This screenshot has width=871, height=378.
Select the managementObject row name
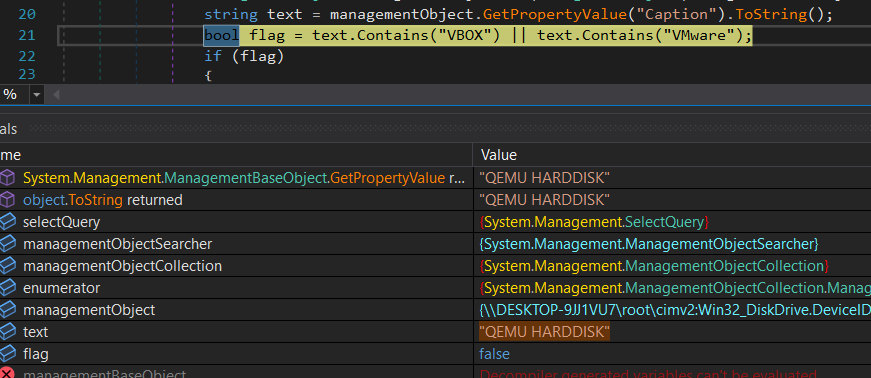pyautogui.click(x=89, y=310)
